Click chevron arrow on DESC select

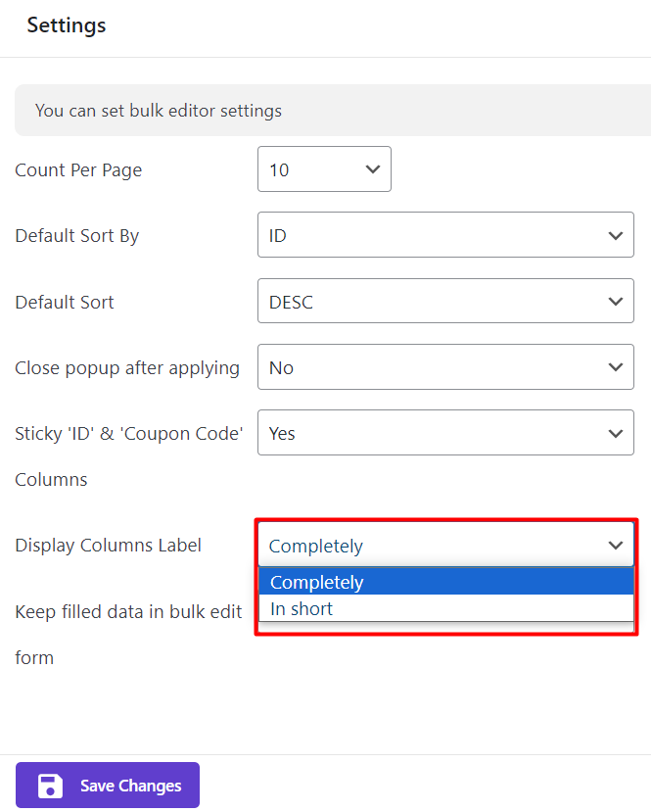[616, 302]
